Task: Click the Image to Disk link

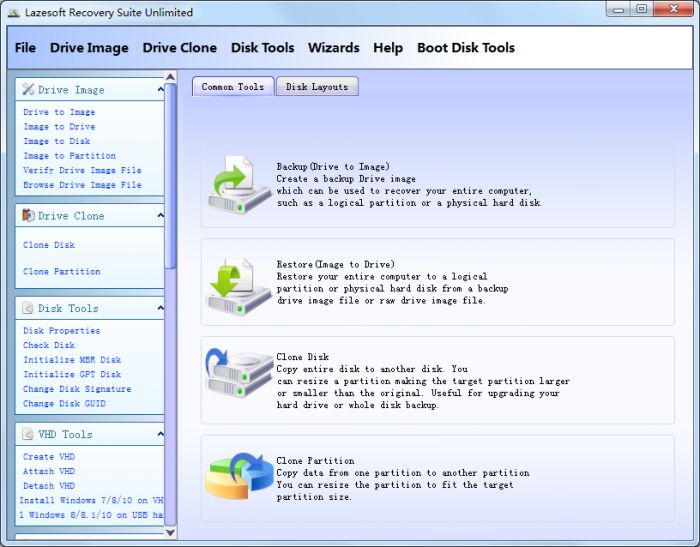Action: [x=57, y=141]
